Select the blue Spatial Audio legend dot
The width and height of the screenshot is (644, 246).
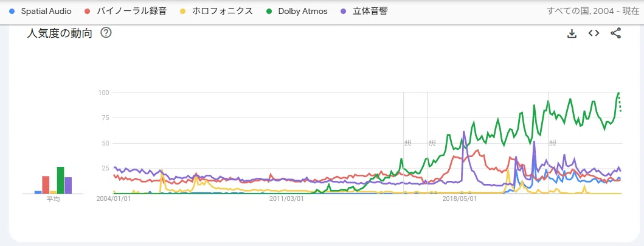12,11
